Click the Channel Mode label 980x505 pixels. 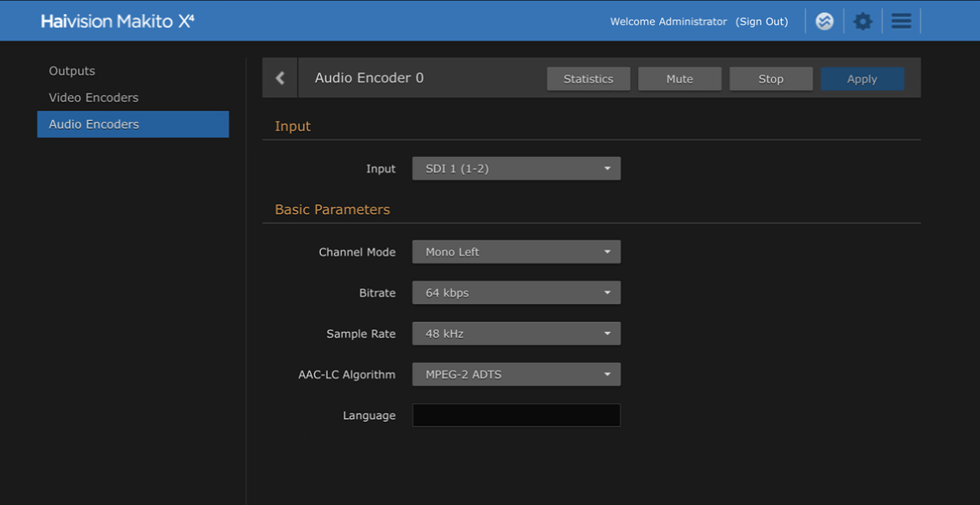point(357,252)
